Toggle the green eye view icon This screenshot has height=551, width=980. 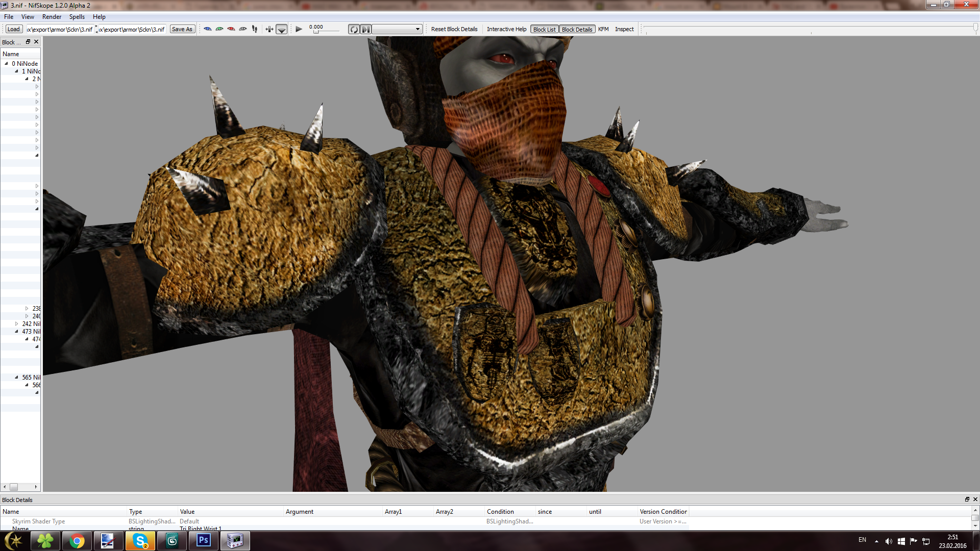tap(219, 29)
